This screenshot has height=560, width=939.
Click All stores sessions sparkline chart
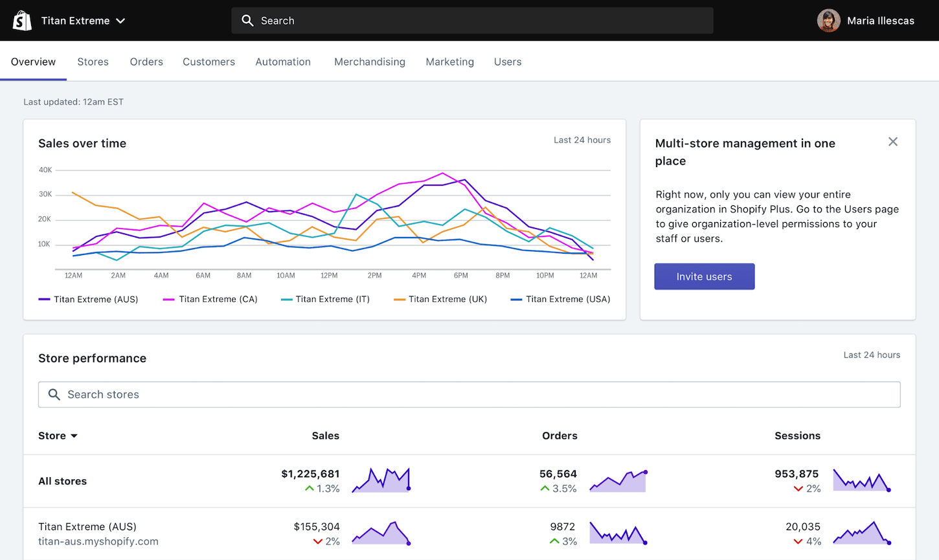(x=862, y=480)
